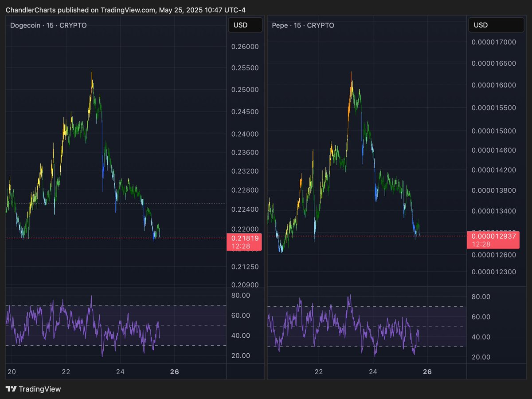The height and width of the screenshot is (399, 532).
Task: Click date 22 on Dogecoin time axis
Action: pyautogui.click(x=66, y=371)
